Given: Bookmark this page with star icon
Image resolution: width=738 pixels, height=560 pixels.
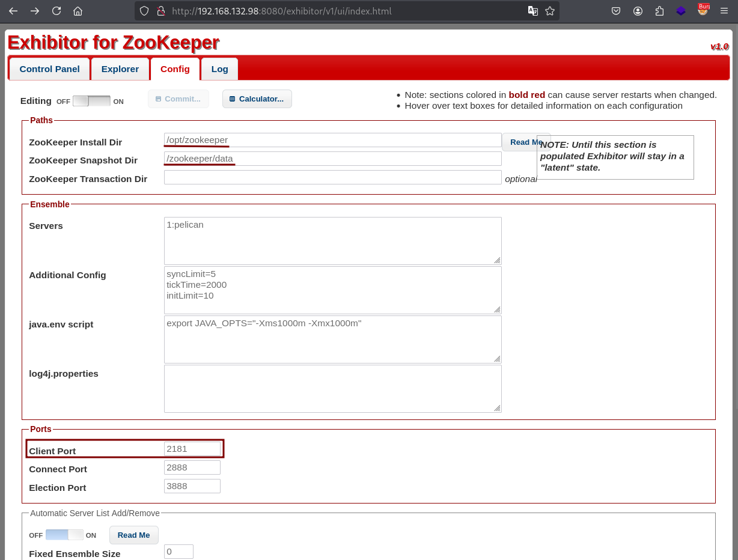Looking at the screenshot, I should point(549,11).
